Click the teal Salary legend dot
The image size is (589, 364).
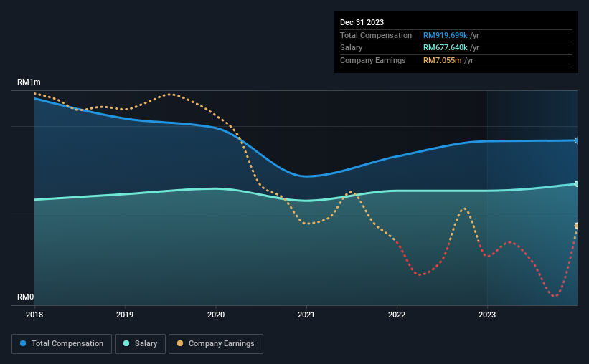pos(126,343)
